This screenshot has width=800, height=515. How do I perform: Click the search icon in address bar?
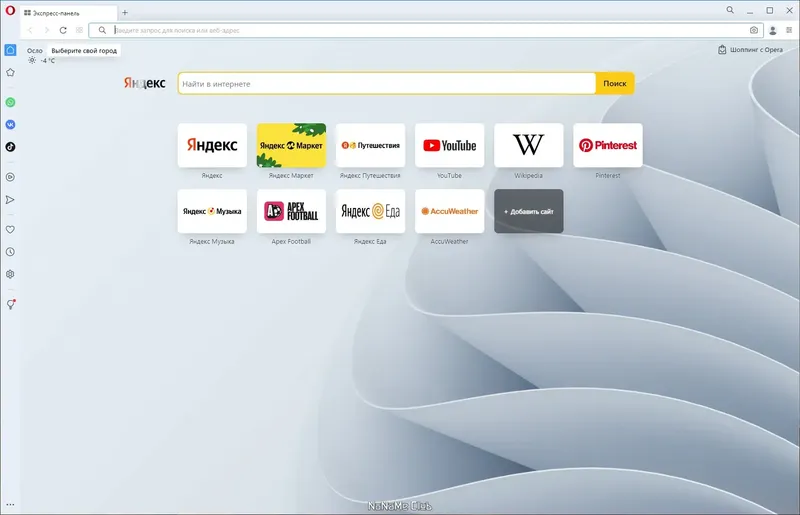(102, 30)
